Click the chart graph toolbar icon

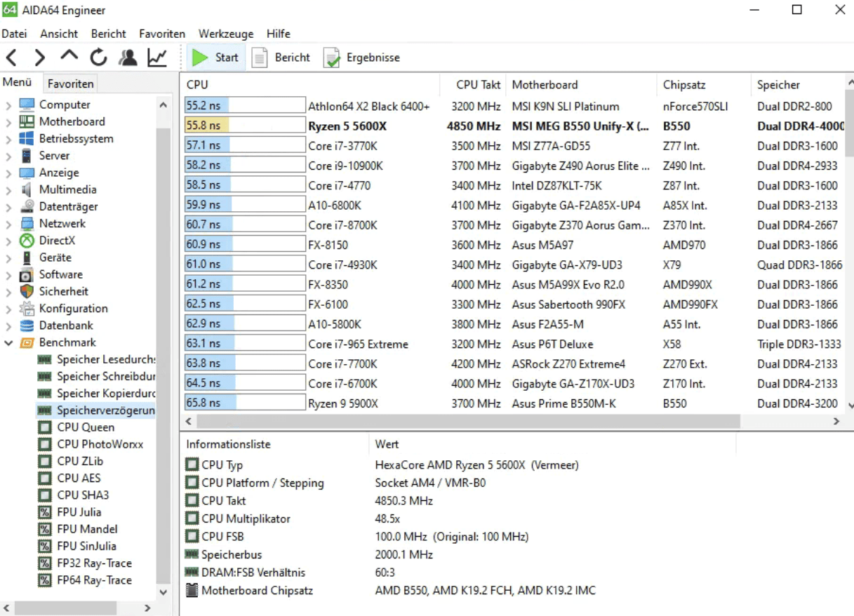(157, 58)
